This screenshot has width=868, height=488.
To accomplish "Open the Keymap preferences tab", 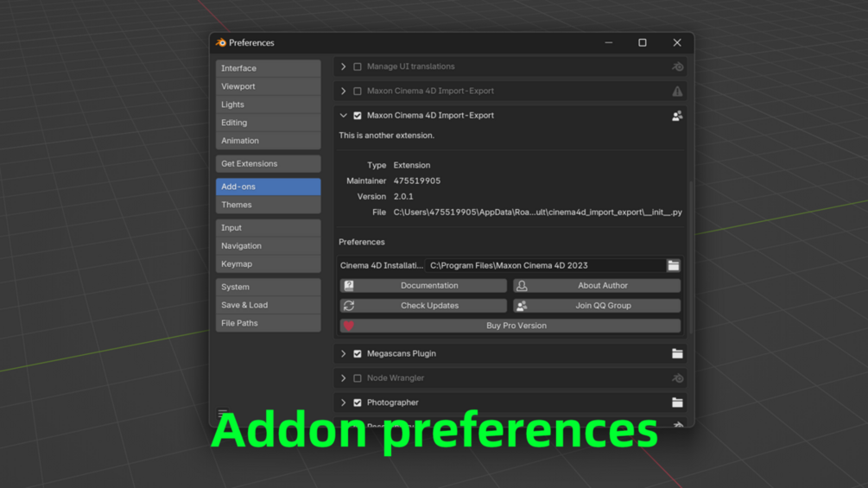I will click(x=268, y=264).
